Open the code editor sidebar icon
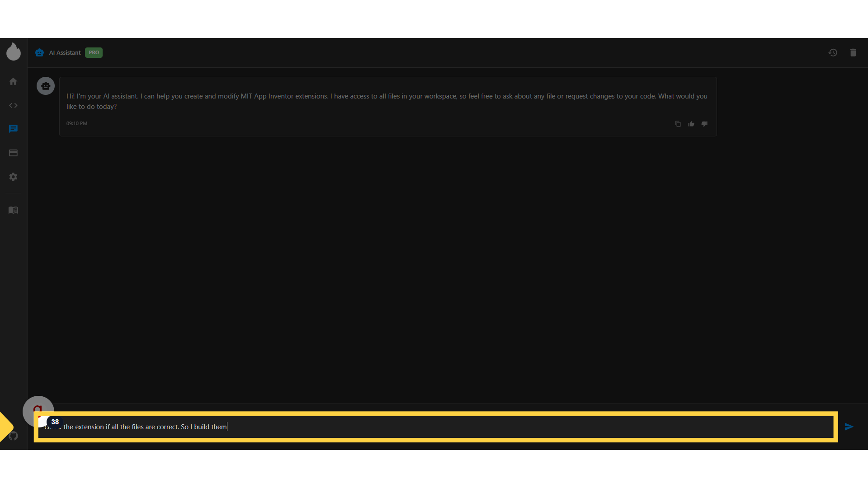Screen dimensions: 868x488 (13, 105)
